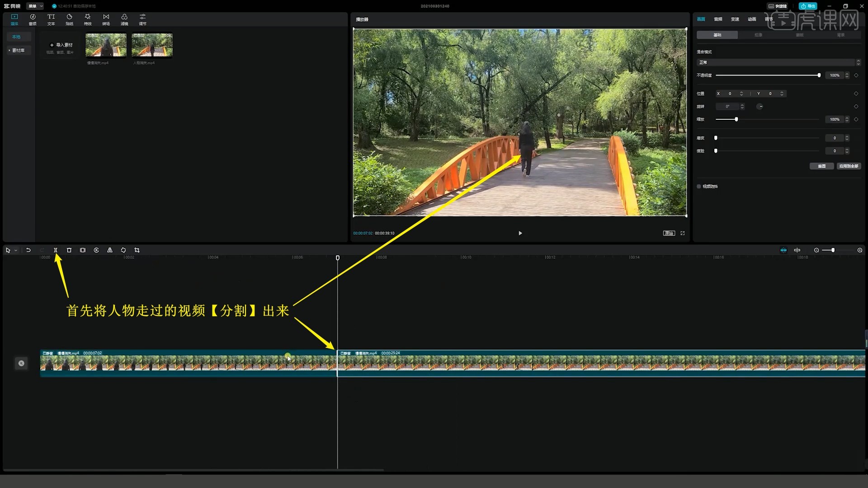
Task: Adjust the Y position stepper arrows
Action: (x=782, y=94)
